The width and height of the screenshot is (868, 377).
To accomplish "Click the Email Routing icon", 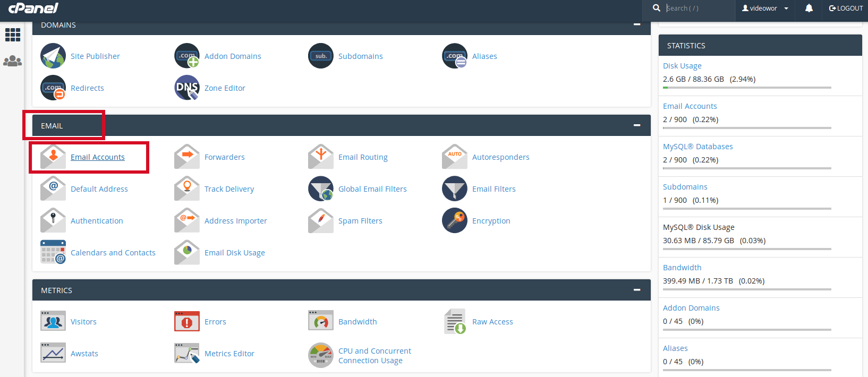I will tap(321, 157).
